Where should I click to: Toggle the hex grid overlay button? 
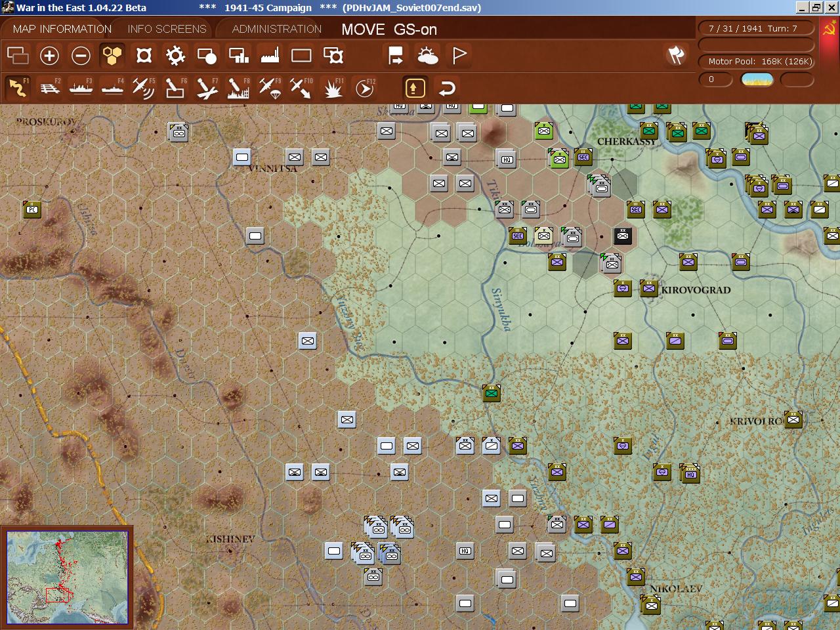[x=112, y=56]
